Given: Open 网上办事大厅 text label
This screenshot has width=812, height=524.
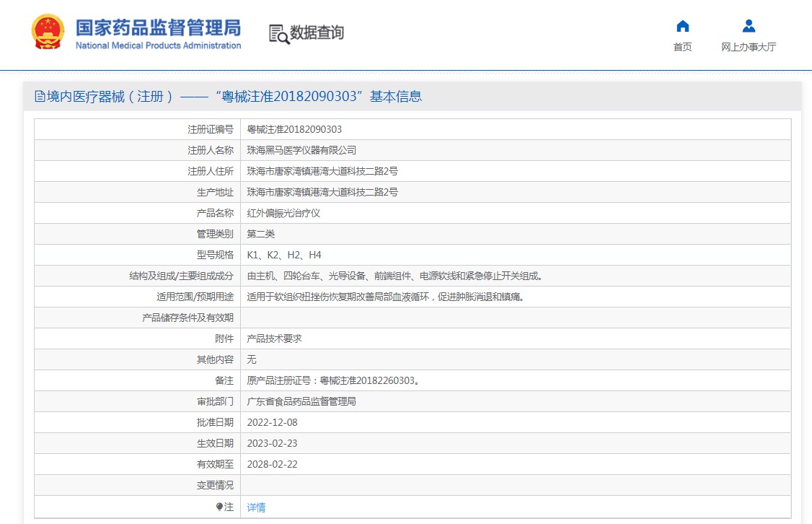Looking at the screenshot, I should [749, 47].
